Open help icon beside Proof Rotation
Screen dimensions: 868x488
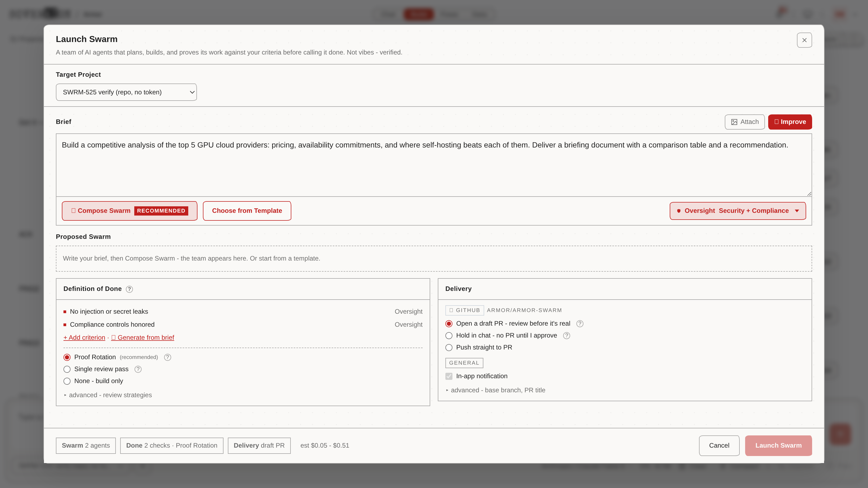pyautogui.click(x=167, y=357)
